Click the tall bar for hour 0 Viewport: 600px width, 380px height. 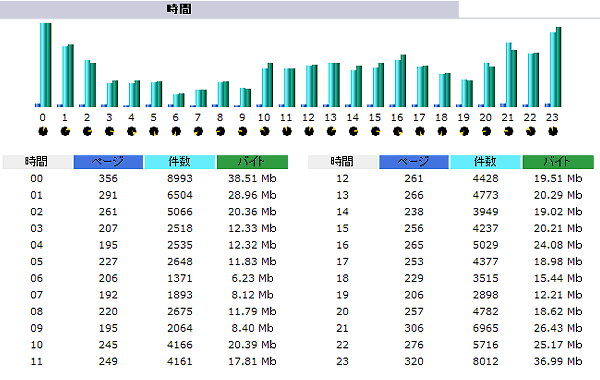(x=46, y=65)
